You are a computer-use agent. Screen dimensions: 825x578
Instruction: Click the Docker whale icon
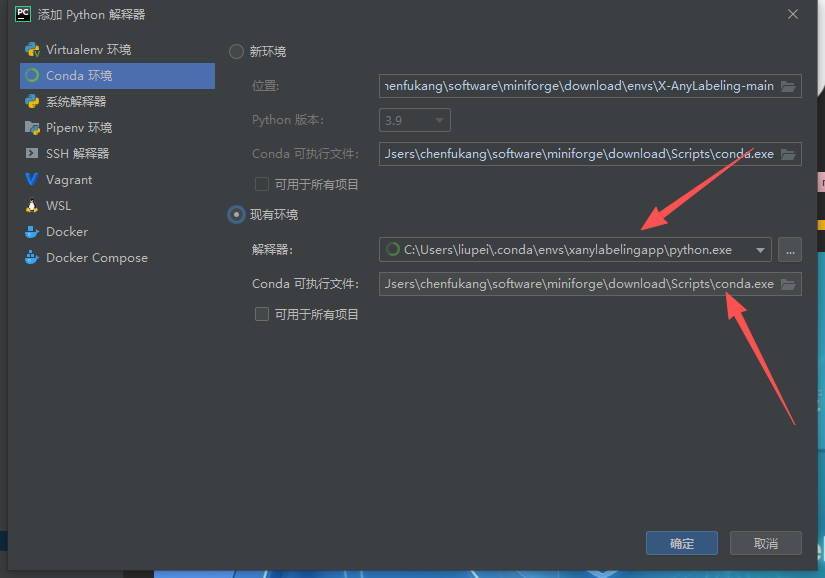coord(32,231)
